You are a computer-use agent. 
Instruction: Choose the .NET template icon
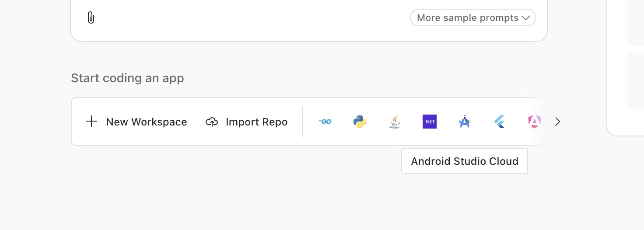(430, 122)
